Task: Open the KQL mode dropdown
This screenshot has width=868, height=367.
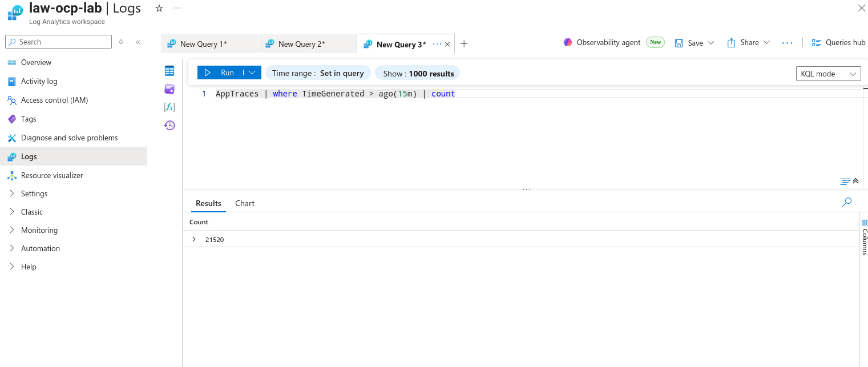Action: (828, 74)
